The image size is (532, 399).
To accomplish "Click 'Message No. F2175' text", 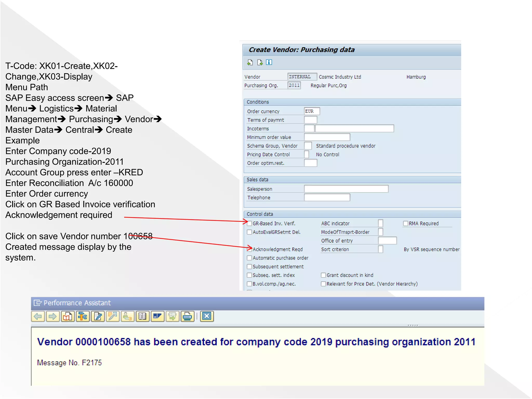I will pos(69,363).
